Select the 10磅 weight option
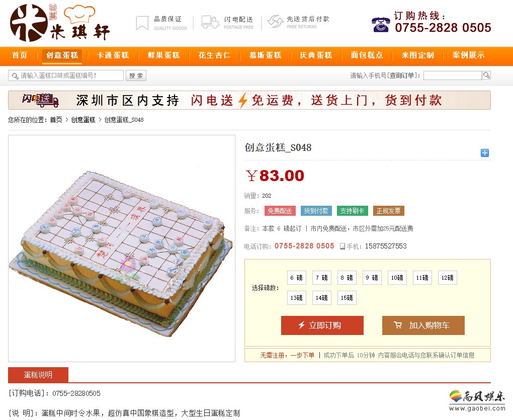The image size is (513, 420). click(x=397, y=278)
